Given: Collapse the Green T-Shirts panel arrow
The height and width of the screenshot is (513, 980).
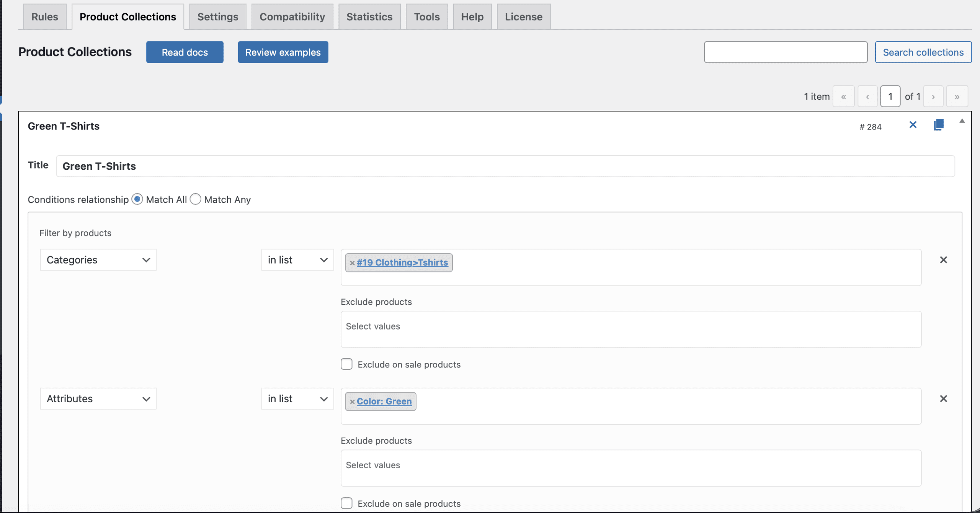Looking at the screenshot, I should pos(962,121).
